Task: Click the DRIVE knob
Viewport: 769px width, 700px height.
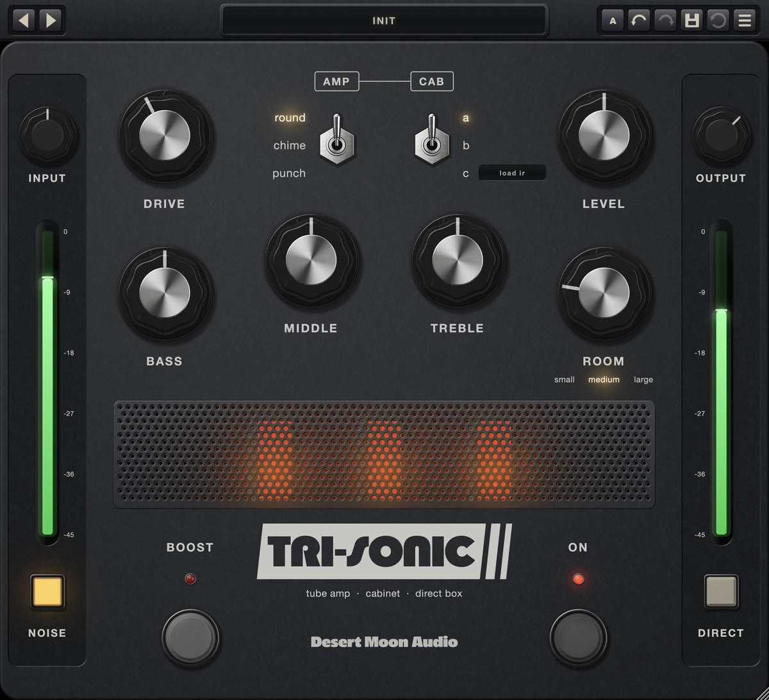Action: [165, 136]
